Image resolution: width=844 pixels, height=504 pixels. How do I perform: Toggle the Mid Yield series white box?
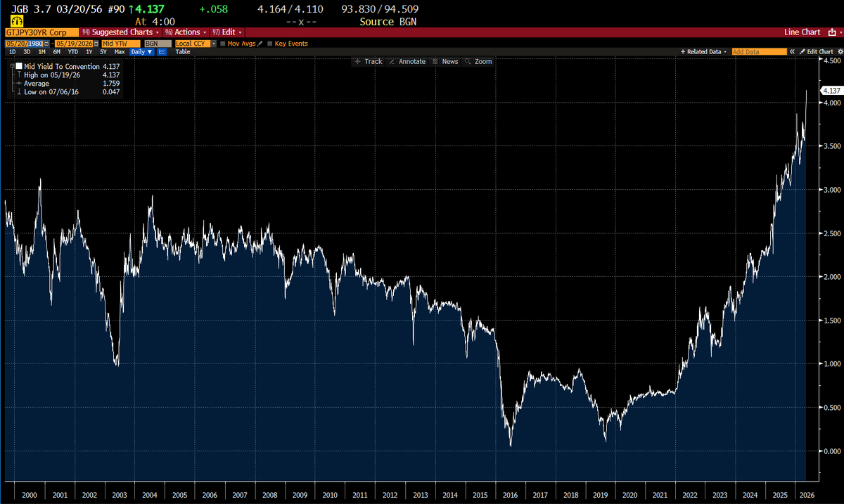coord(18,66)
